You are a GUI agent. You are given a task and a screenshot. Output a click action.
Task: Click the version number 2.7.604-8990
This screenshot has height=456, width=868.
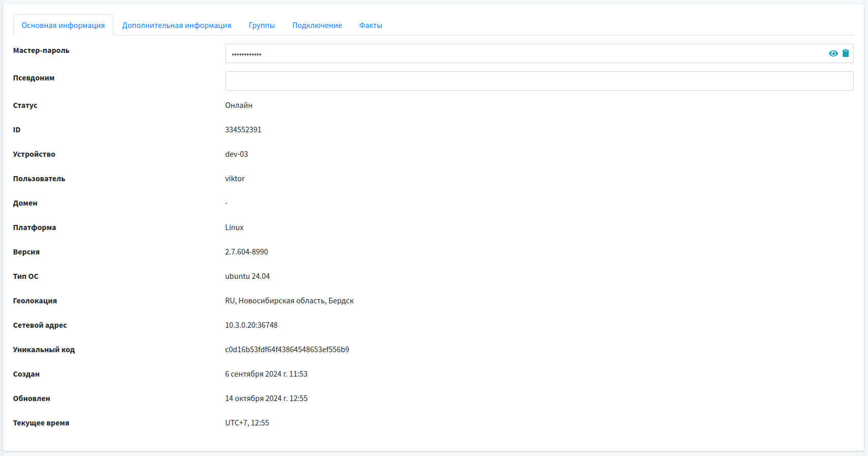tap(247, 252)
